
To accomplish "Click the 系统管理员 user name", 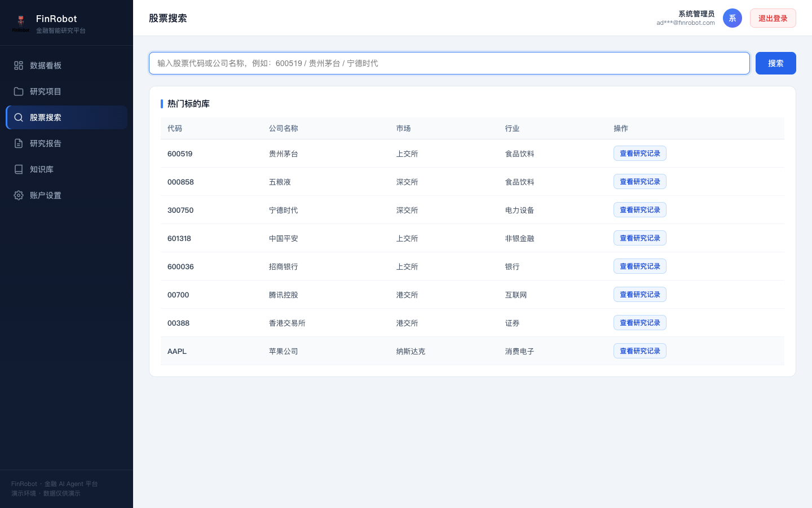I will 696,14.
